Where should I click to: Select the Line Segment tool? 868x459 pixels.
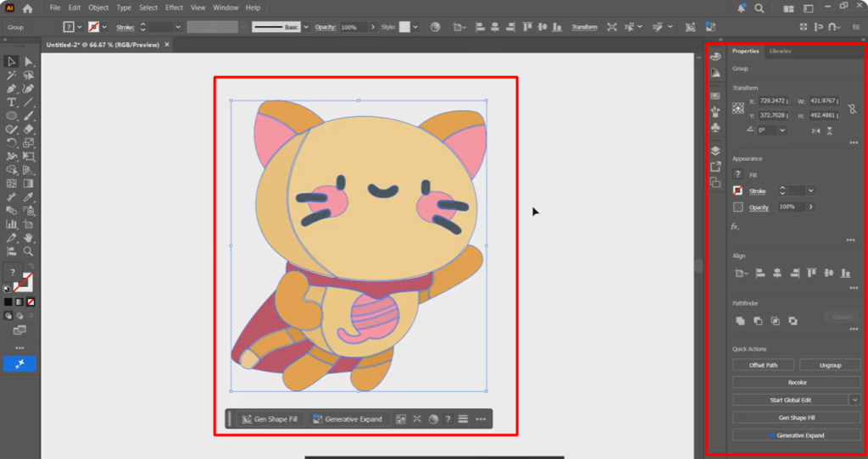coord(28,102)
